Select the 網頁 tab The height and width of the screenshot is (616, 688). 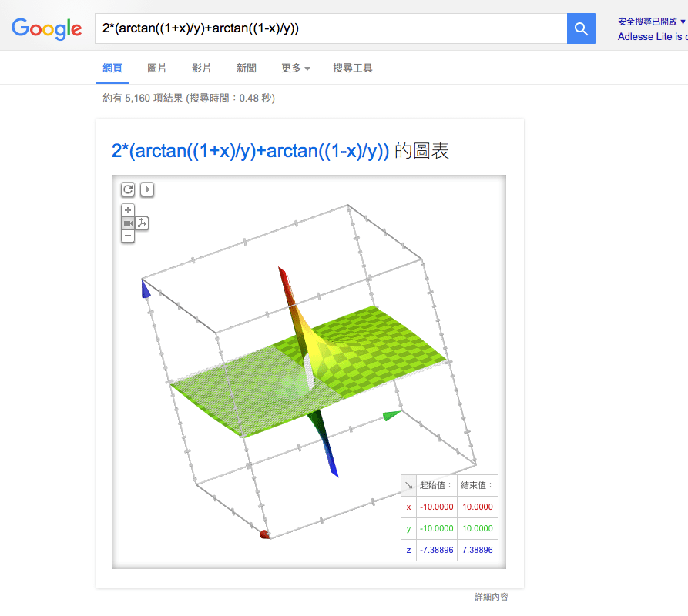click(x=112, y=68)
